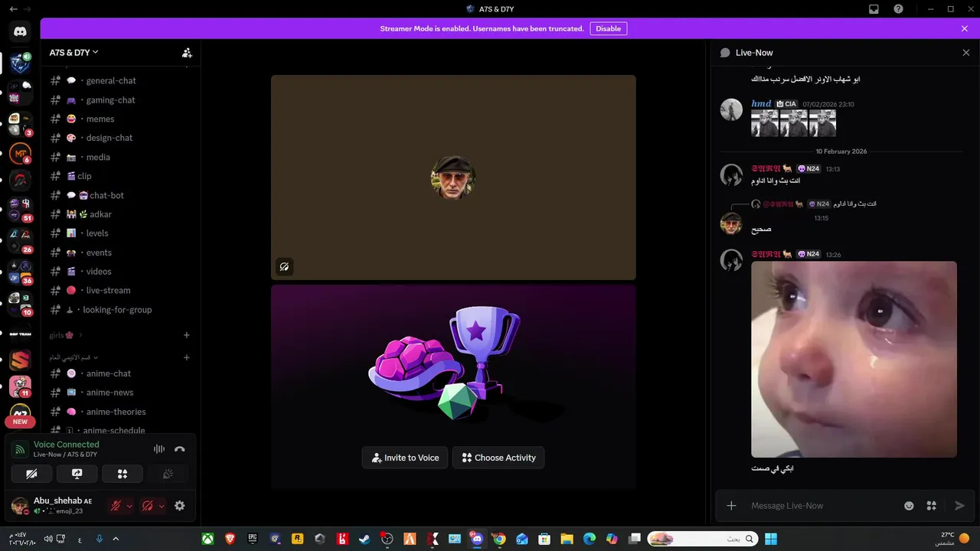
Task: Open Discord help icon in title bar
Action: 899,9
